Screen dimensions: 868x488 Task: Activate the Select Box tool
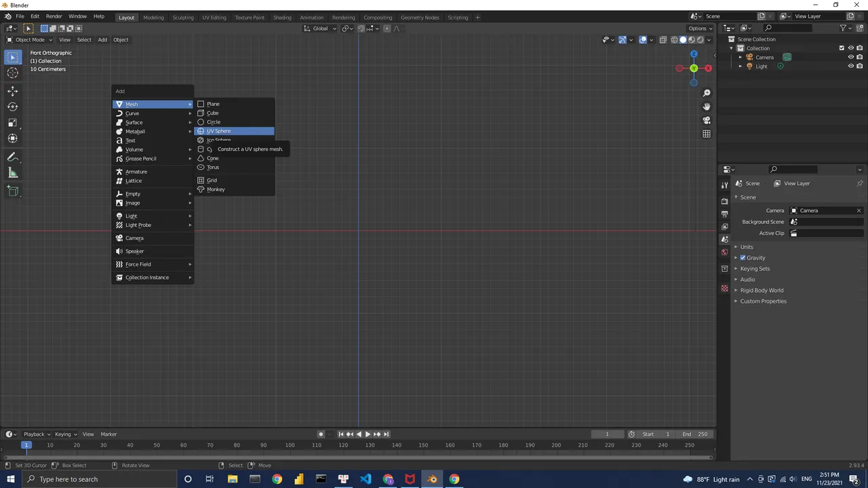click(13, 57)
